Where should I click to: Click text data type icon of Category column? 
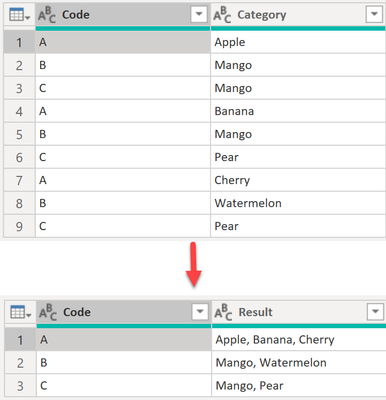(222, 15)
